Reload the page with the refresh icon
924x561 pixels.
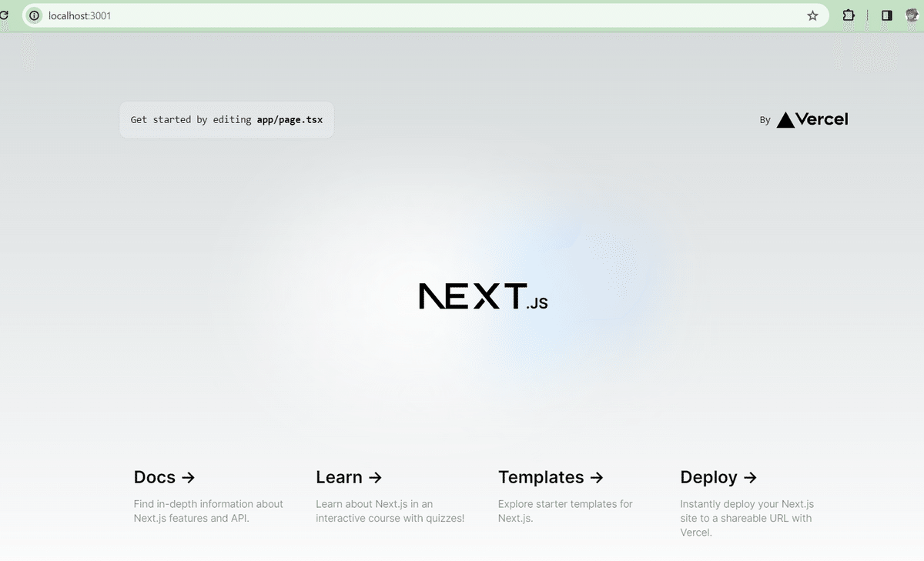coord(3,15)
